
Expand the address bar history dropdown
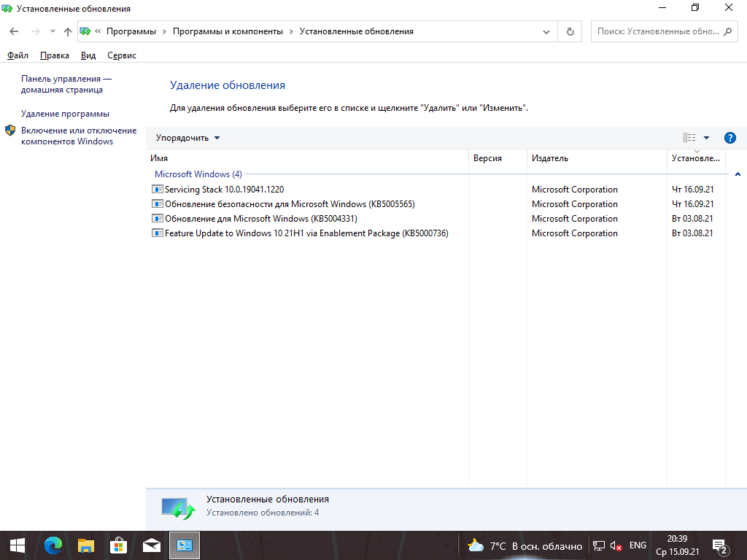click(546, 32)
